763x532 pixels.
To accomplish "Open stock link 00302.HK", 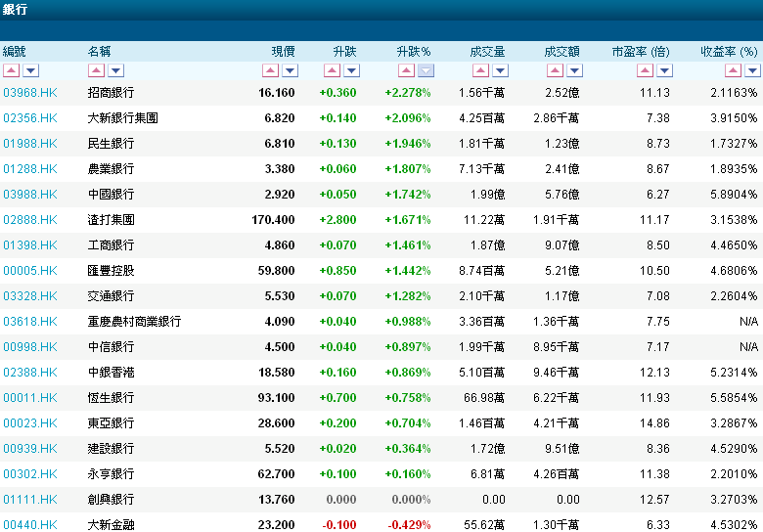I will pos(30,474).
